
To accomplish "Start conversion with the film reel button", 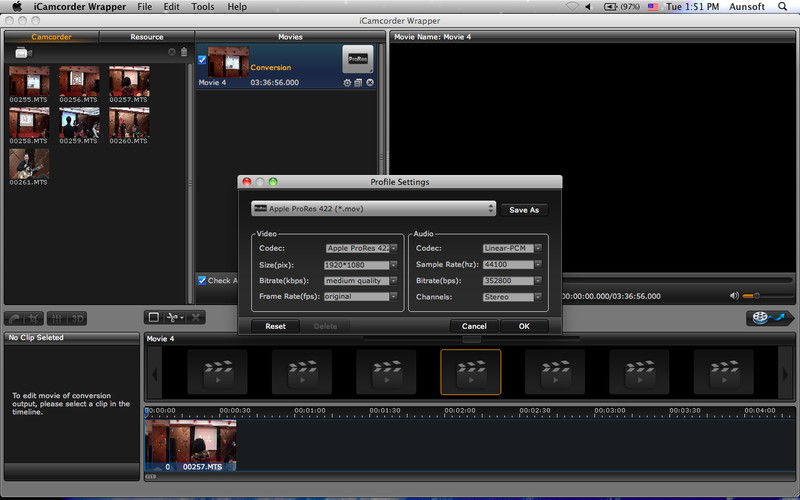I will coord(769,318).
